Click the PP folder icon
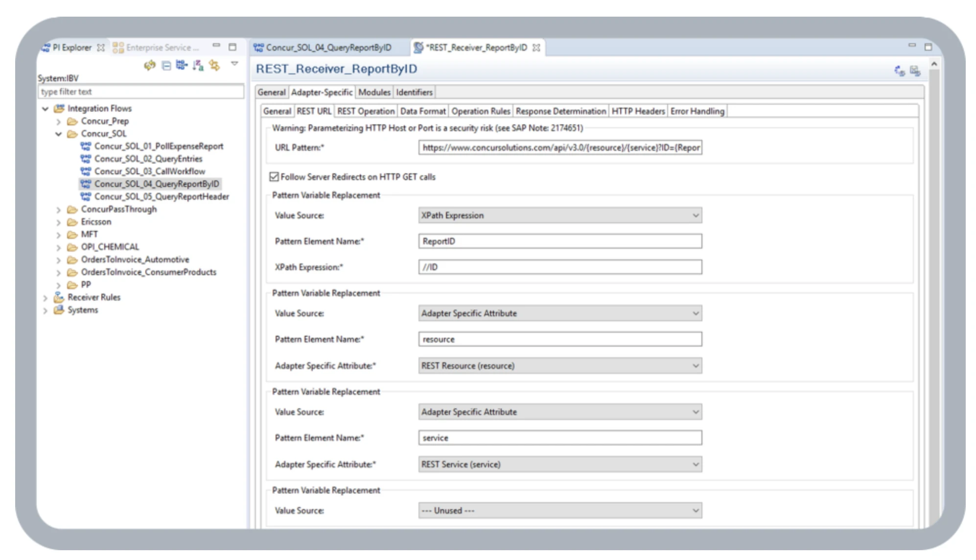The height and width of the screenshot is (560, 976). tap(72, 285)
